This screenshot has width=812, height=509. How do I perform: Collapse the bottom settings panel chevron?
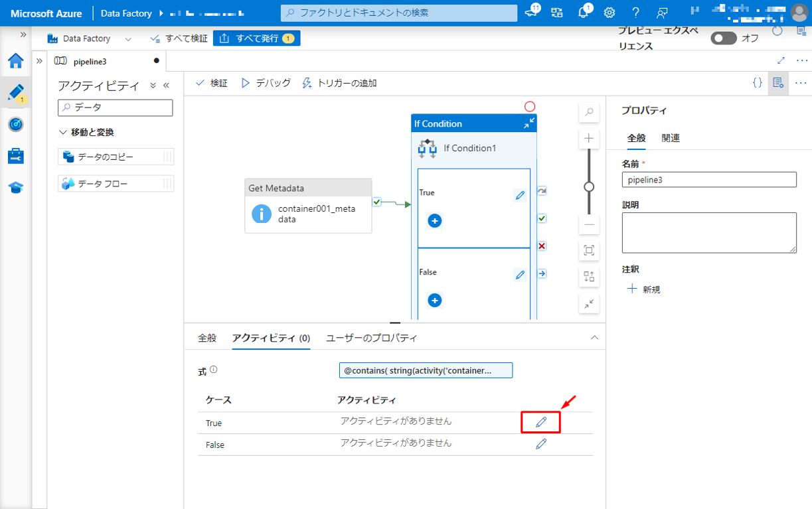click(x=594, y=338)
